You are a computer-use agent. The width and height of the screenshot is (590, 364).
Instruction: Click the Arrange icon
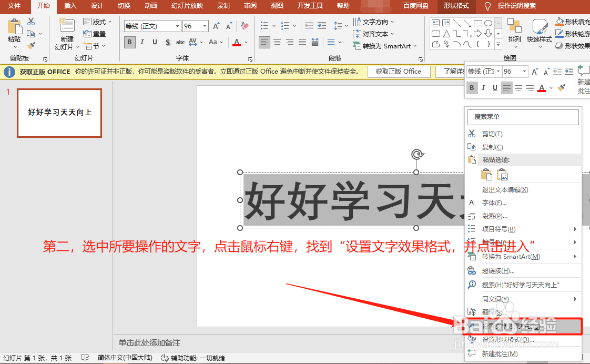(x=514, y=26)
